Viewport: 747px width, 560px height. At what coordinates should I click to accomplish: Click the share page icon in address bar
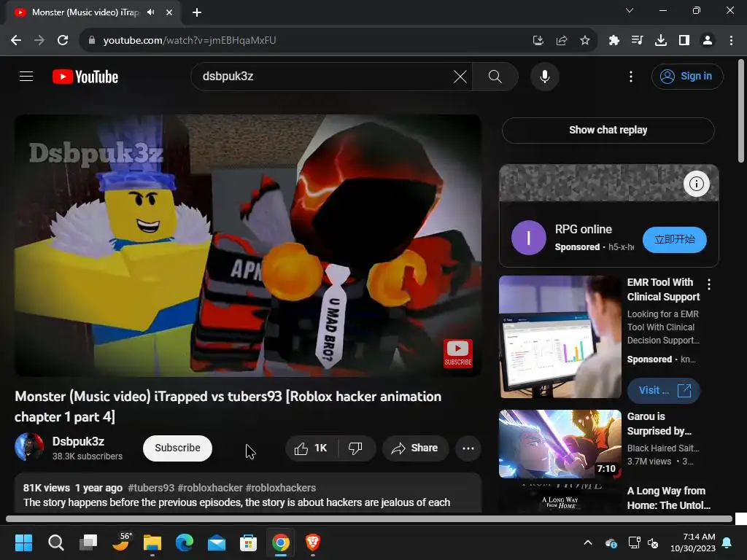562,41
